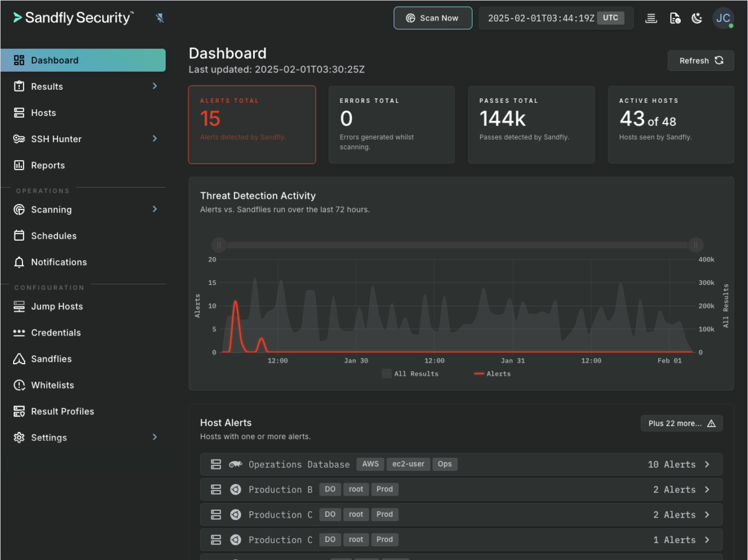Click the document info icon near the moon
The width and height of the screenshot is (748, 560).
[x=674, y=18]
